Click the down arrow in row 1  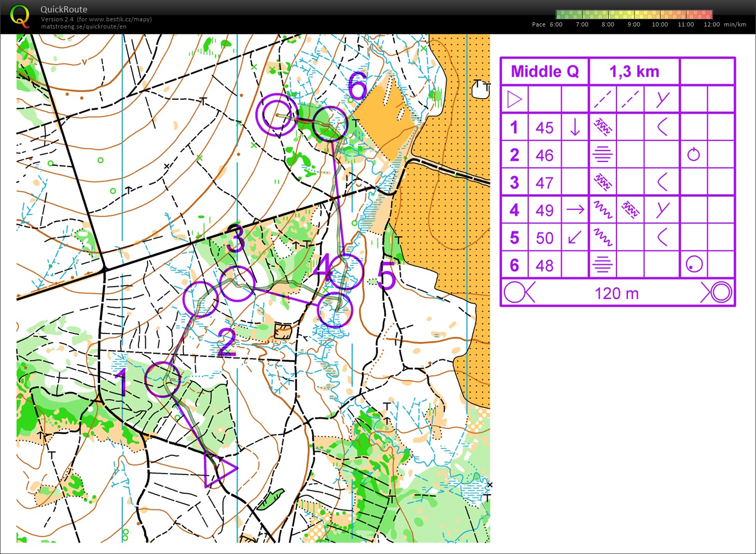click(575, 127)
